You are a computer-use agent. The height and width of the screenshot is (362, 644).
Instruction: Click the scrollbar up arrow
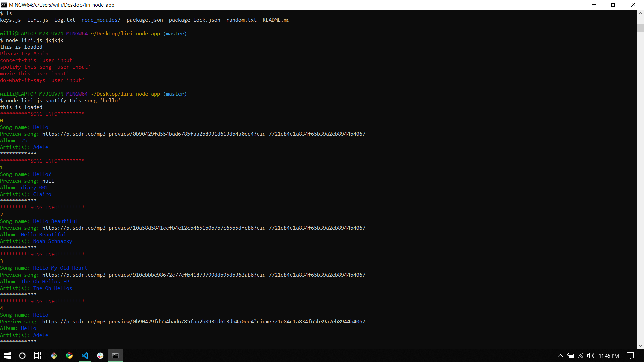tap(640, 13)
